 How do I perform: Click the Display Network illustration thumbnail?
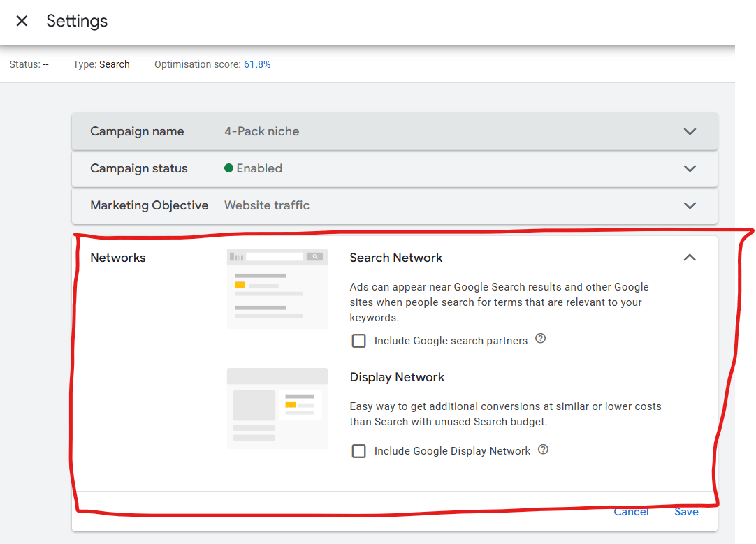[x=277, y=408]
